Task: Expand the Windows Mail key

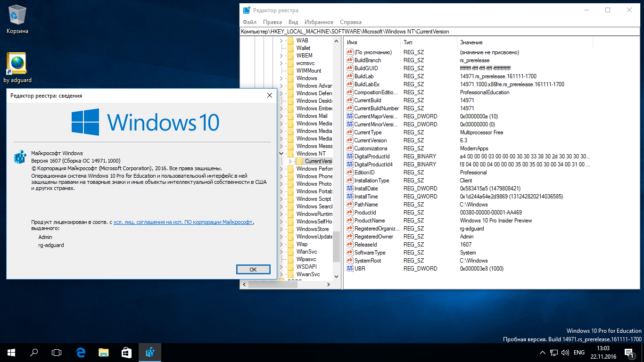Action: 281,116
